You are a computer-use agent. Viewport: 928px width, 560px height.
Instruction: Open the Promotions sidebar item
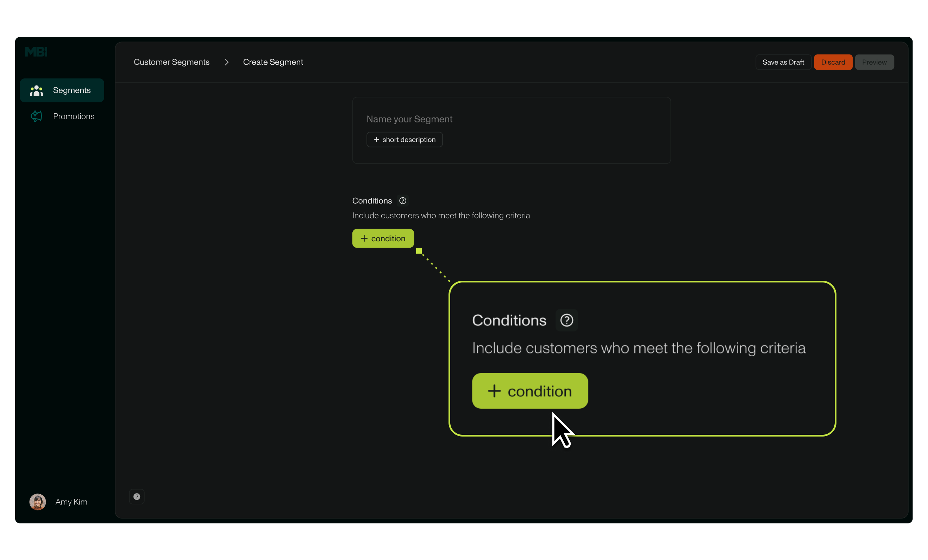(x=74, y=117)
